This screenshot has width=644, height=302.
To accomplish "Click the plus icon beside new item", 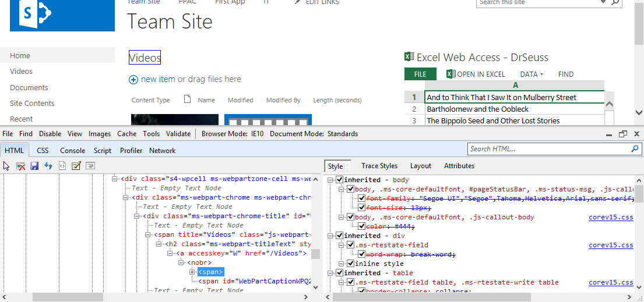I will [x=133, y=80].
